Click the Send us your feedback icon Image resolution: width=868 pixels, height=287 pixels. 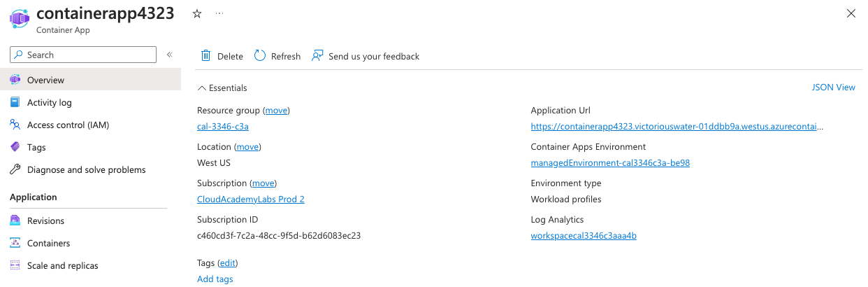click(x=318, y=56)
